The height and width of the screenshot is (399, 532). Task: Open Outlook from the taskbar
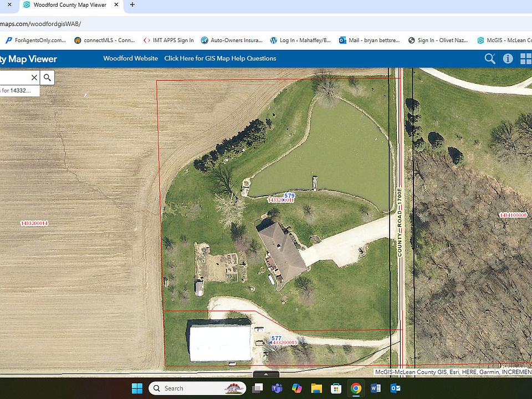coord(395,388)
